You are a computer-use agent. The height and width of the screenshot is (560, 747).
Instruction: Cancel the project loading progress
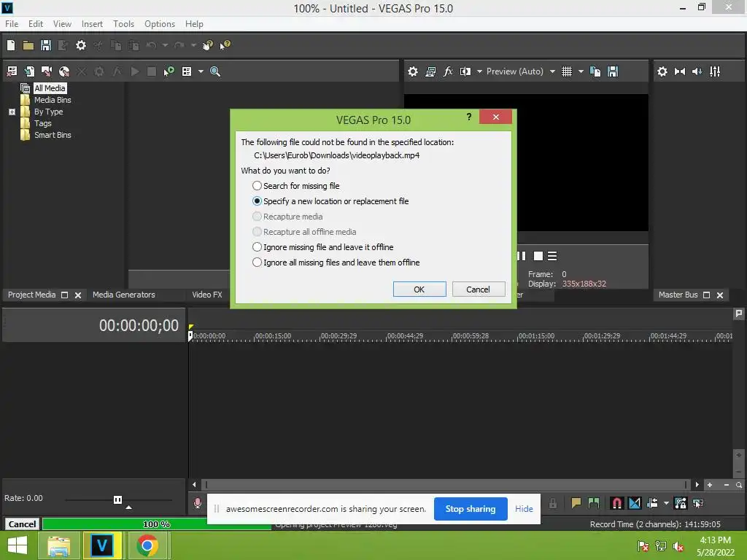point(22,524)
